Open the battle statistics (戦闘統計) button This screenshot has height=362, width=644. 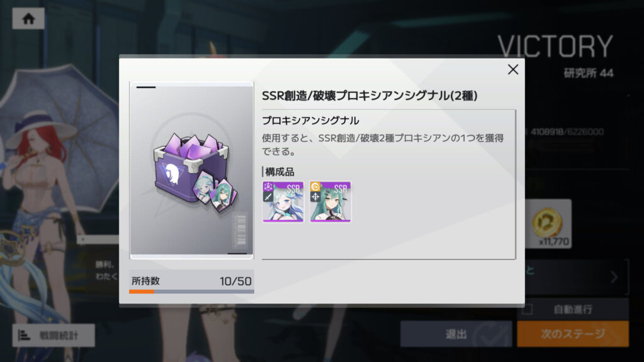(53, 336)
